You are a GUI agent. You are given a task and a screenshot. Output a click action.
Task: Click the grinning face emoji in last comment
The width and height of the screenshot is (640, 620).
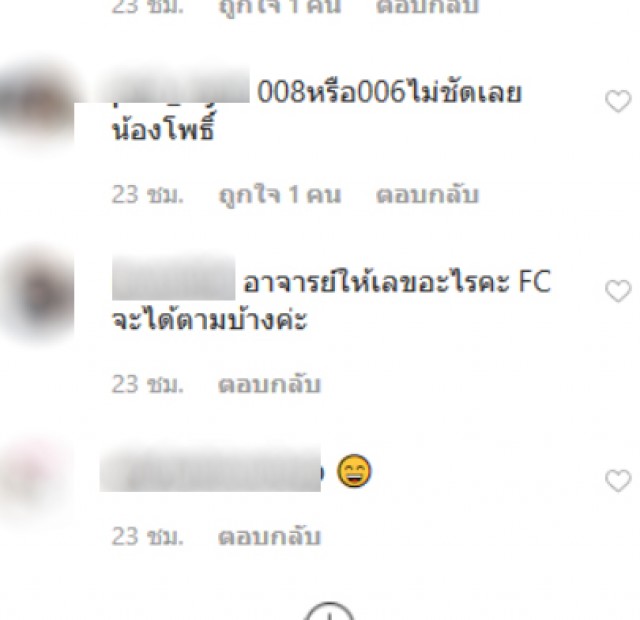(354, 471)
